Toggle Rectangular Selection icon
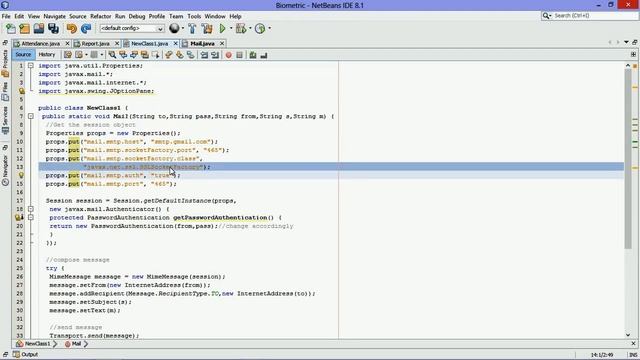Screen dimensions: 640x360 (156, 55)
